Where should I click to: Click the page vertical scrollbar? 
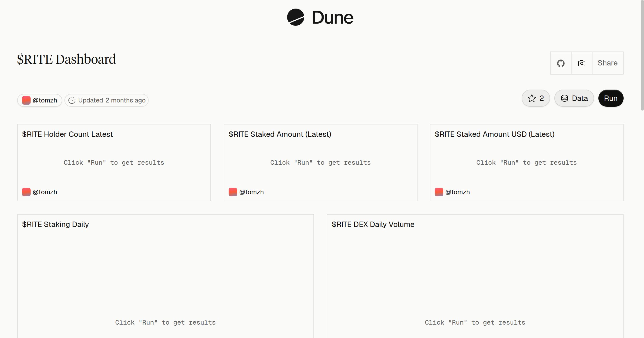tap(642, 55)
